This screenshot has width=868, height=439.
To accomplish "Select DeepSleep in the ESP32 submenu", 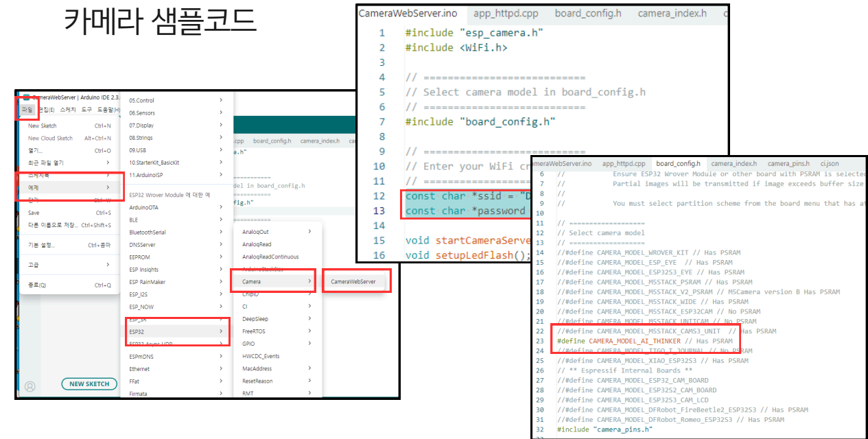I will (x=278, y=319).
